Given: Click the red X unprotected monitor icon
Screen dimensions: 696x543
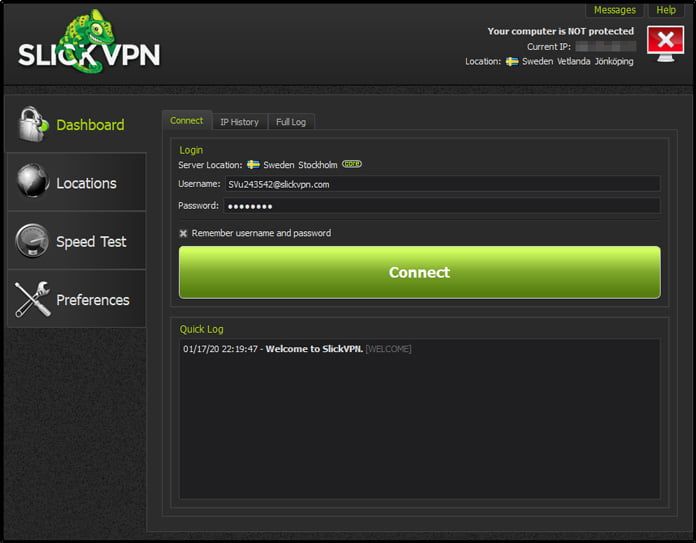Looking at the screenshot, I should 665,44.
